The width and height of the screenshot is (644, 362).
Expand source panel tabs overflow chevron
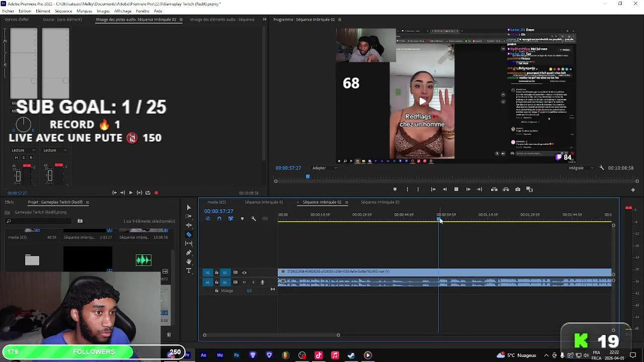tap(265, 20)
